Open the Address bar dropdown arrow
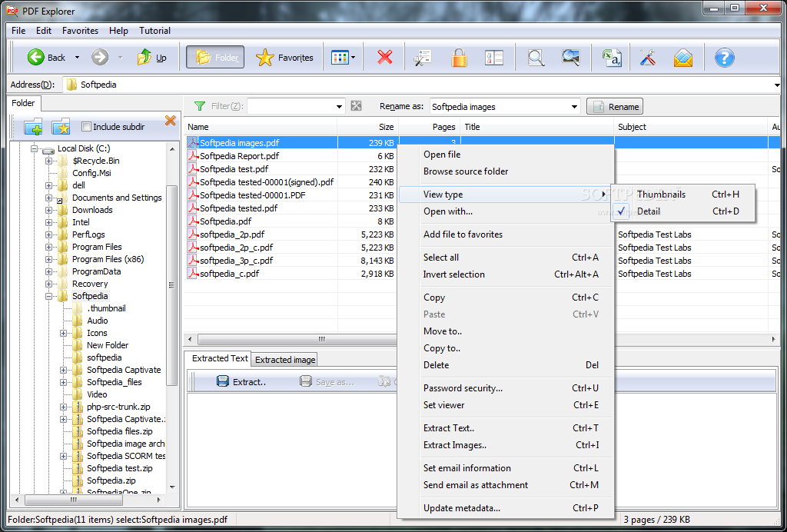This screenshot has width=787, height=532. [778, 85]
